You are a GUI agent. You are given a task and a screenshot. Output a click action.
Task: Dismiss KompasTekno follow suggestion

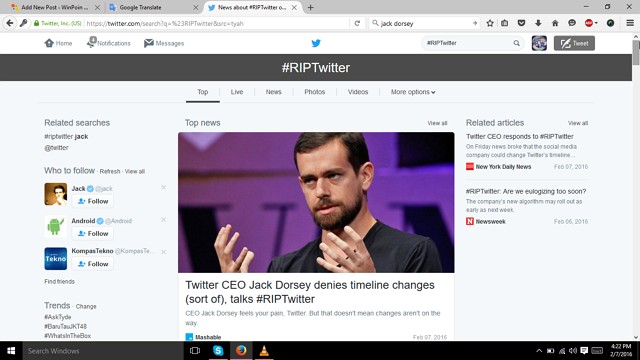(163, 252)
